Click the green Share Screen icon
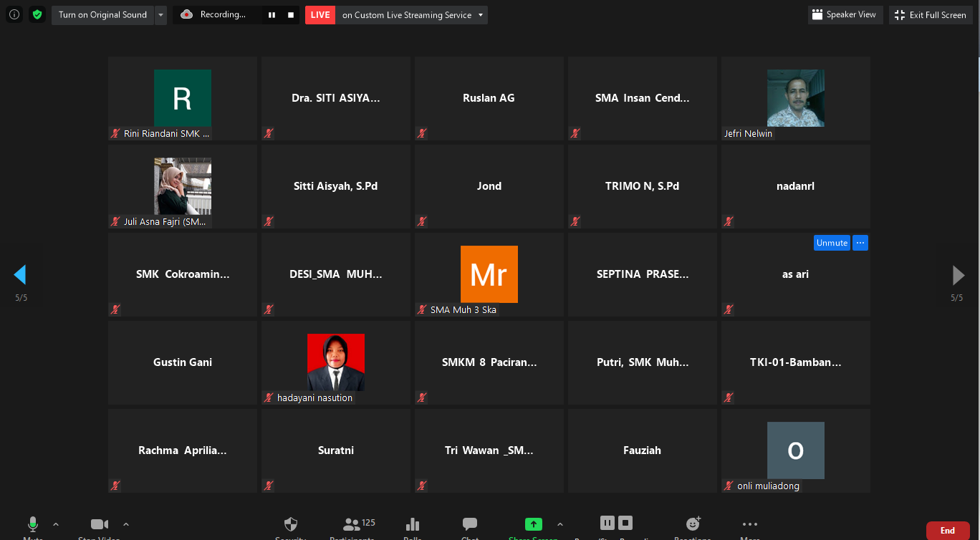This screenshot has width=980, height=540. coord(534,524)
